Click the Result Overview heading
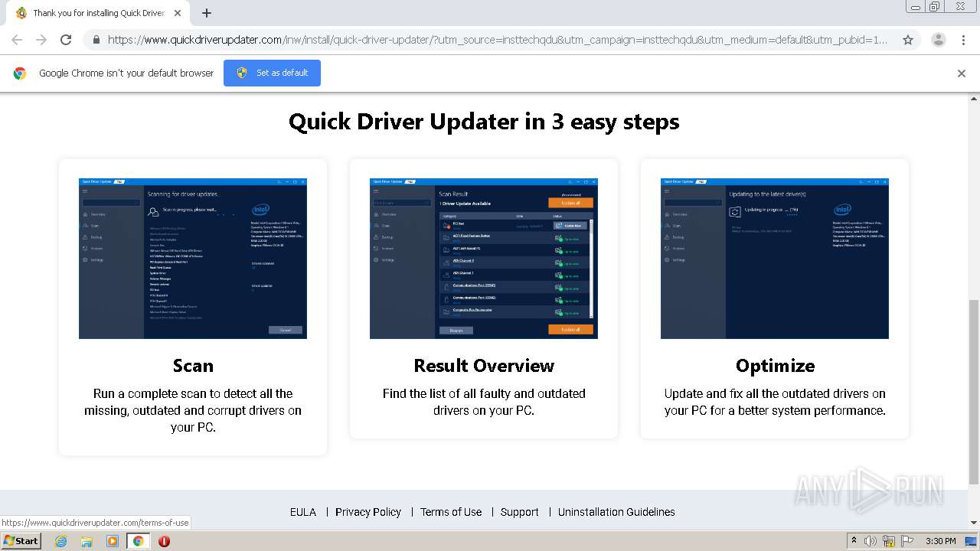The width and height of the screenshot is (980, 551). 484,366
